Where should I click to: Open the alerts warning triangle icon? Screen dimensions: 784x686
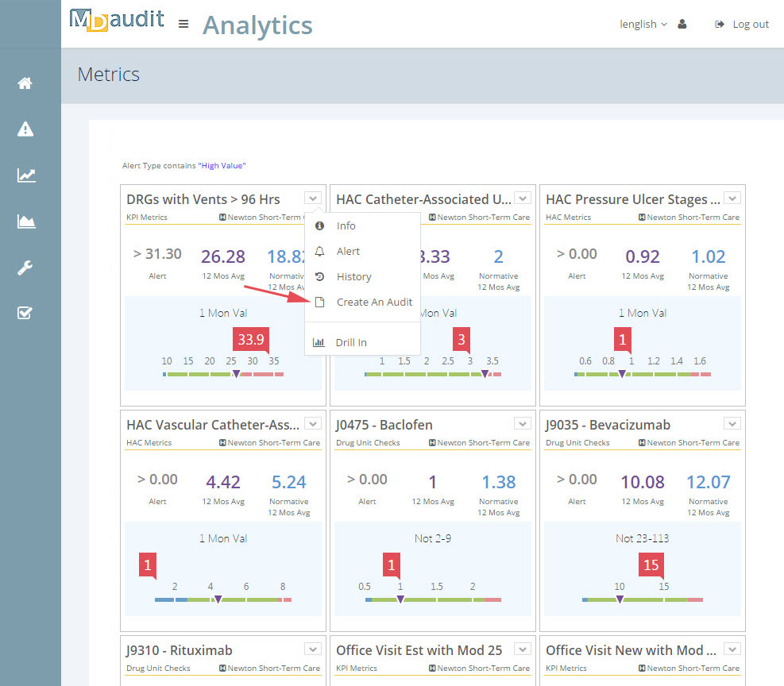pos(25,129)
